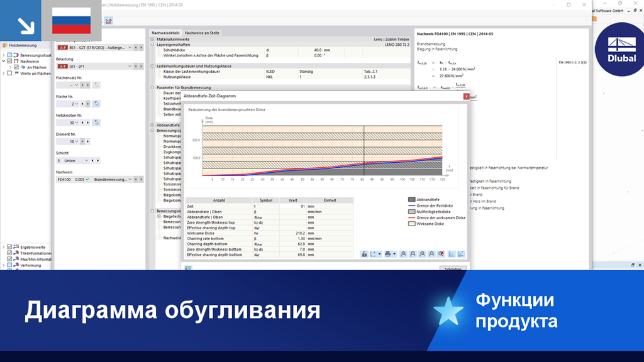Click the first X-axis zoom-in magnifier icon
Viewport: 644px width, 362px height.
[403, 254]
